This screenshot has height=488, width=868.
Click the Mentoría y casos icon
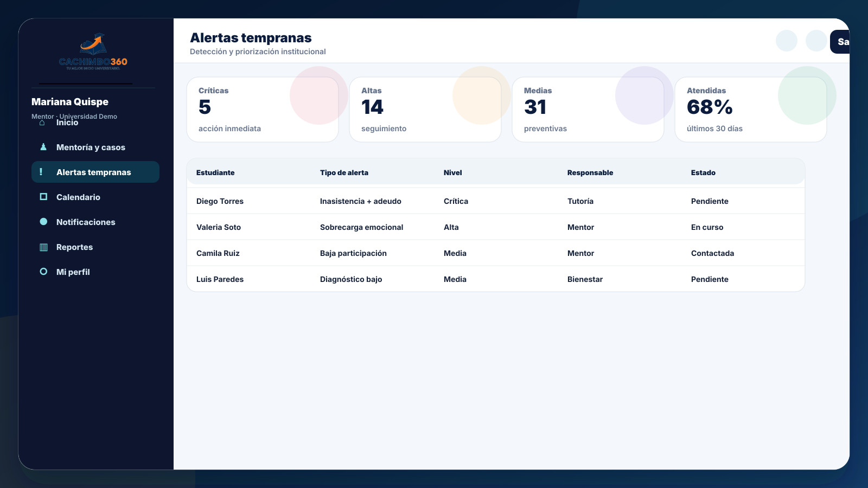pos(43,147)
